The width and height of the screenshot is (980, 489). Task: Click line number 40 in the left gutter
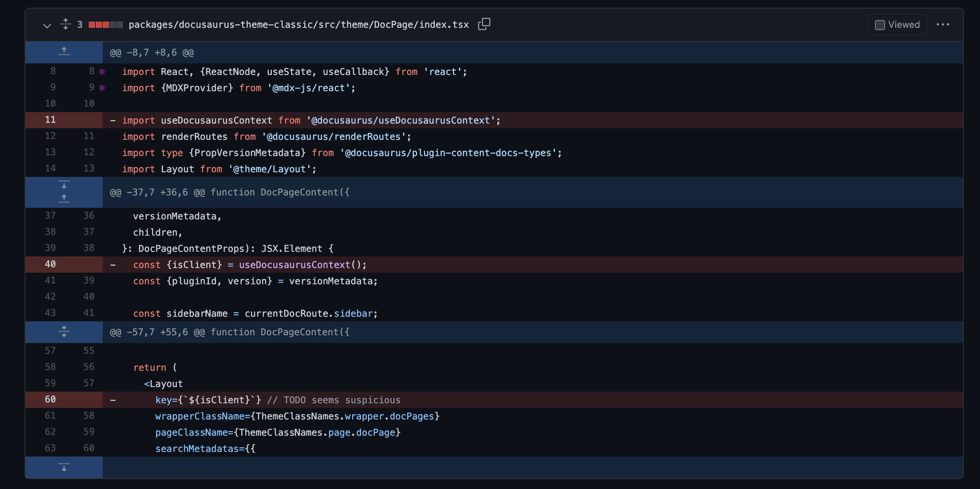click(50, 264)
